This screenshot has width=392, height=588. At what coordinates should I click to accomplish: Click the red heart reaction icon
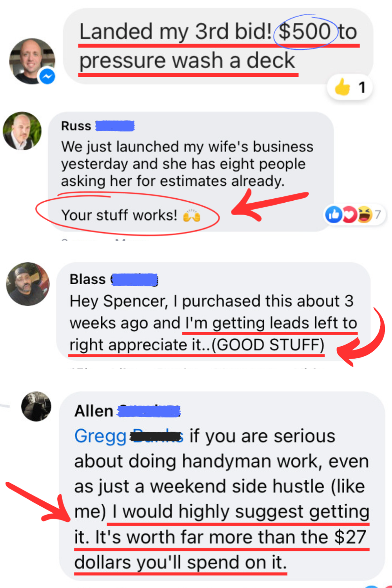[349, 214]
